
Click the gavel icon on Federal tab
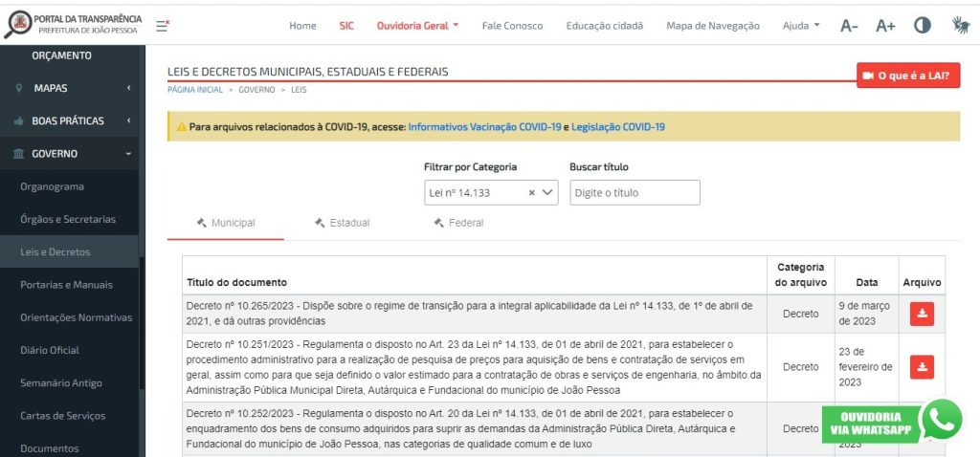tap(438, 223)
